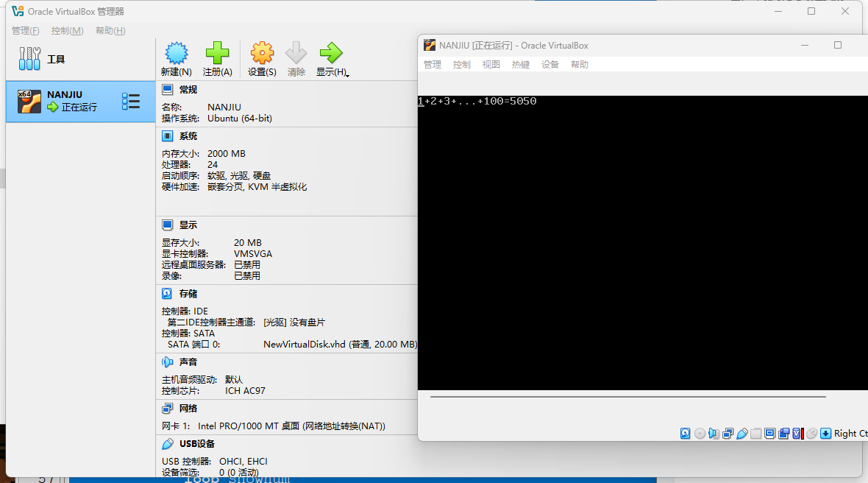
Task: Click the greyed Discard (清除) arrow icon
Action: (296, 53)
